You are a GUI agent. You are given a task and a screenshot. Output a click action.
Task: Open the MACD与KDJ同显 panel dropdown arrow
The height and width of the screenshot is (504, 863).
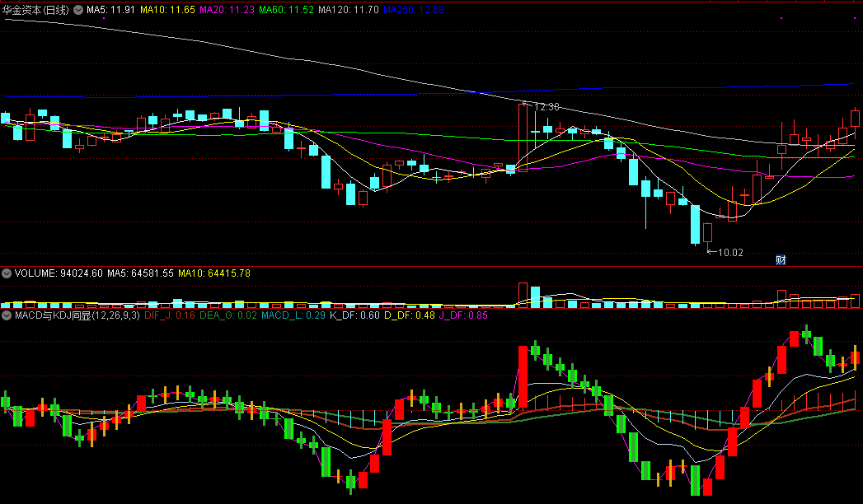(x=7, y=315)
